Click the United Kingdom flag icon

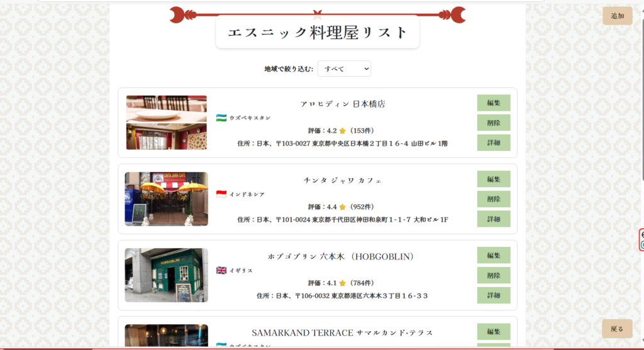(221, 270)
